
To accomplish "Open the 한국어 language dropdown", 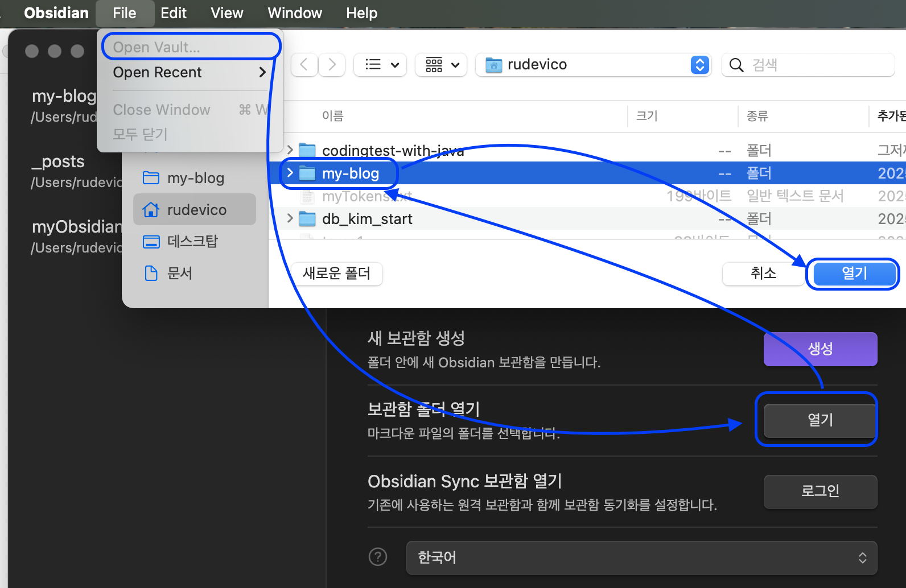I will [x=641, y=558].
